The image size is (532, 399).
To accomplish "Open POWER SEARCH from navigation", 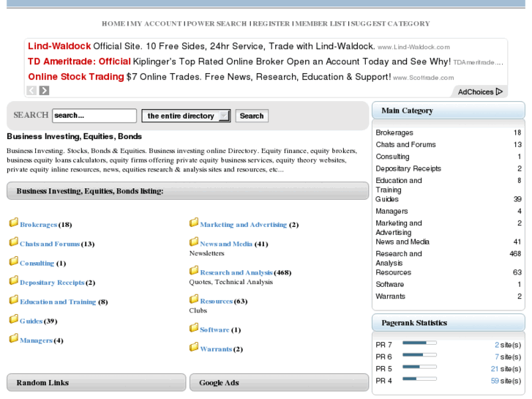I will (217, 23).
